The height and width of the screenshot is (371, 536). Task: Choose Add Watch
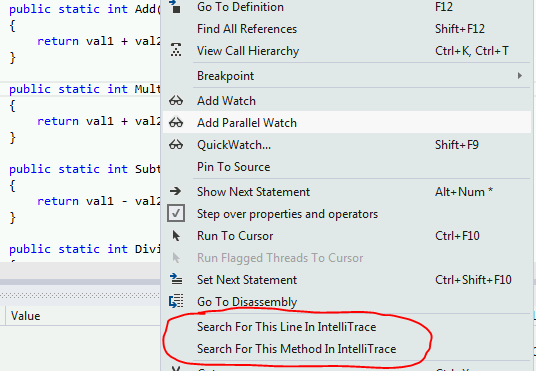pyautogui.click(x=226, y=101)
